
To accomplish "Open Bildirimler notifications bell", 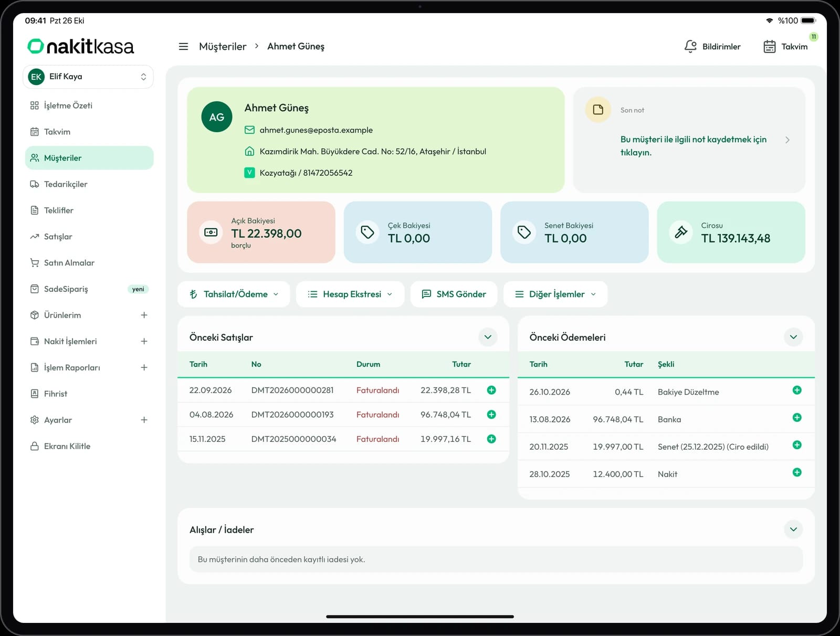I will click(x=712, y=46).
